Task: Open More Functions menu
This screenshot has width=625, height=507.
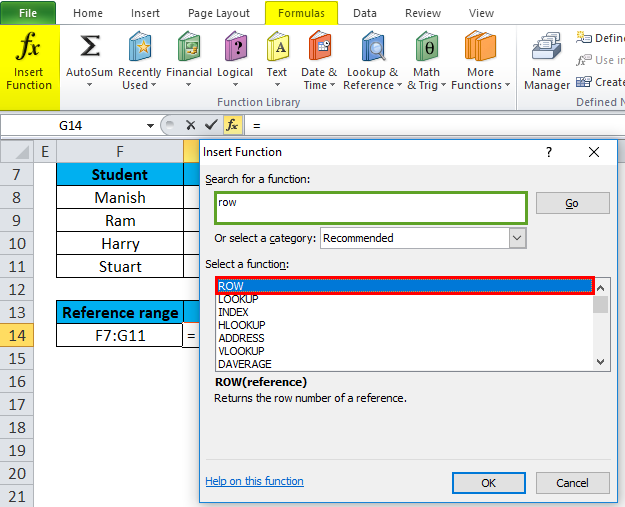Action: 480,61
